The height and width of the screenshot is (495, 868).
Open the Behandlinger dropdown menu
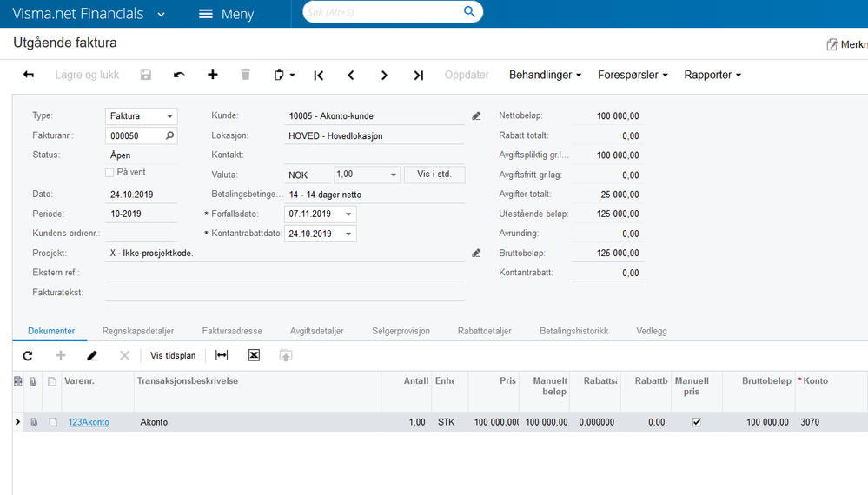[x=545, y=75]
